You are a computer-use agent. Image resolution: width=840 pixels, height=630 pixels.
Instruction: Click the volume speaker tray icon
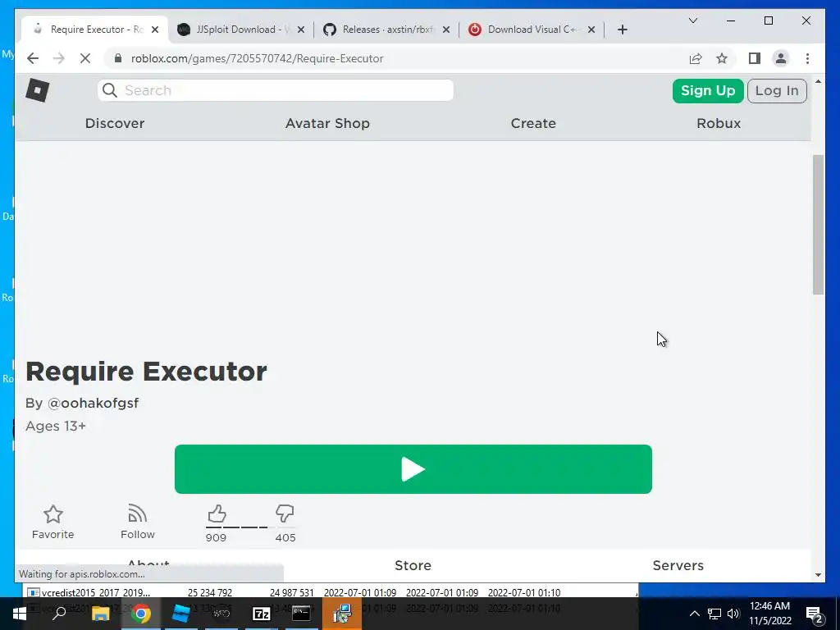(x=733, y=614)
